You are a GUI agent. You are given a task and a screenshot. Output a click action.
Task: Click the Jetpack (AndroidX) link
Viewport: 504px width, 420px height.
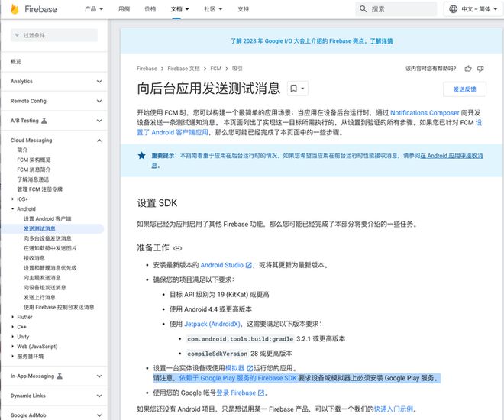point(212,324)
